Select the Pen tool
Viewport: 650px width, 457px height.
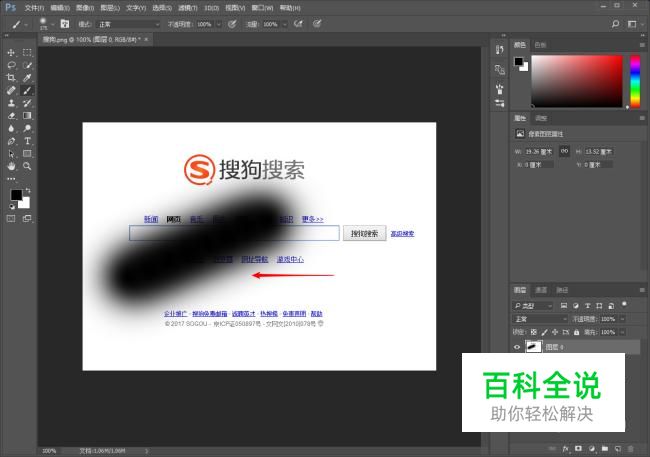point(11,141)
